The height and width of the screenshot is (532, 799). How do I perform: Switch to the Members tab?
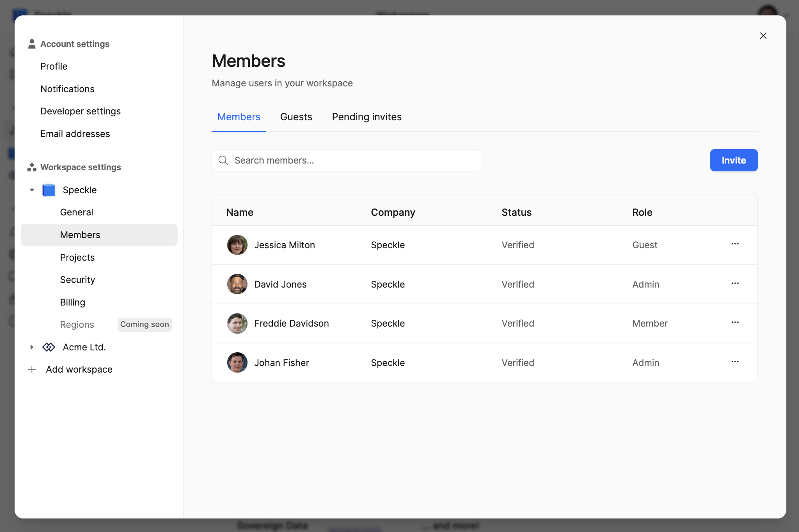[239, 117]
